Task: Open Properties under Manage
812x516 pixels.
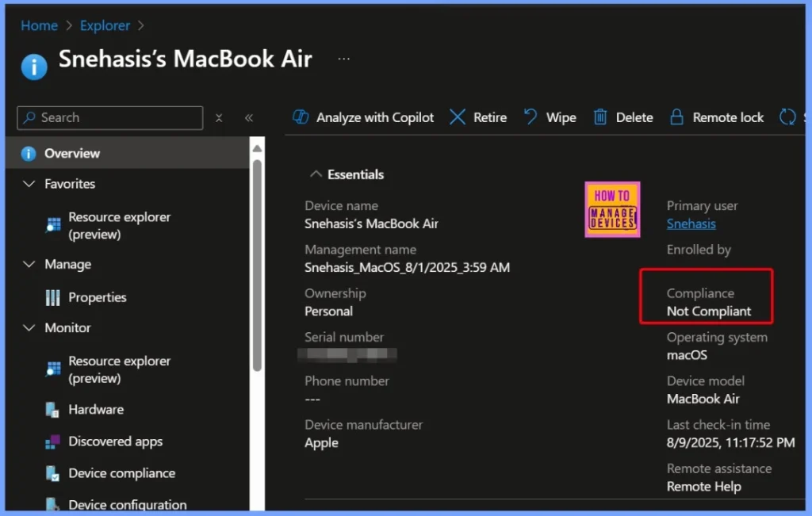Action: click(98, 297)
